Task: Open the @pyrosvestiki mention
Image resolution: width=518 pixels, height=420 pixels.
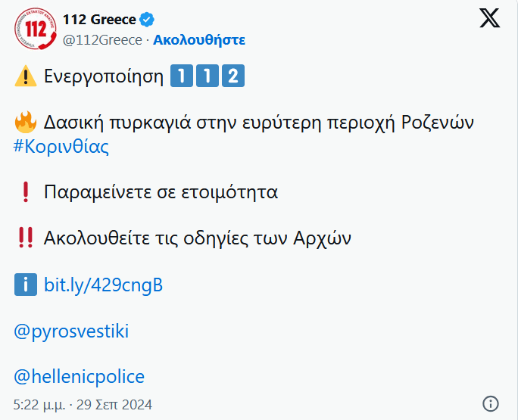Action: click(x=71, y=331)
